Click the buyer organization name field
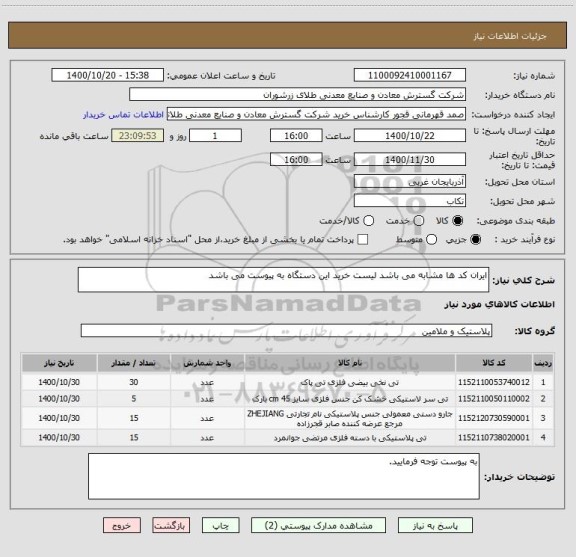Screen dimensions: 576x557 tap(297, 95)
